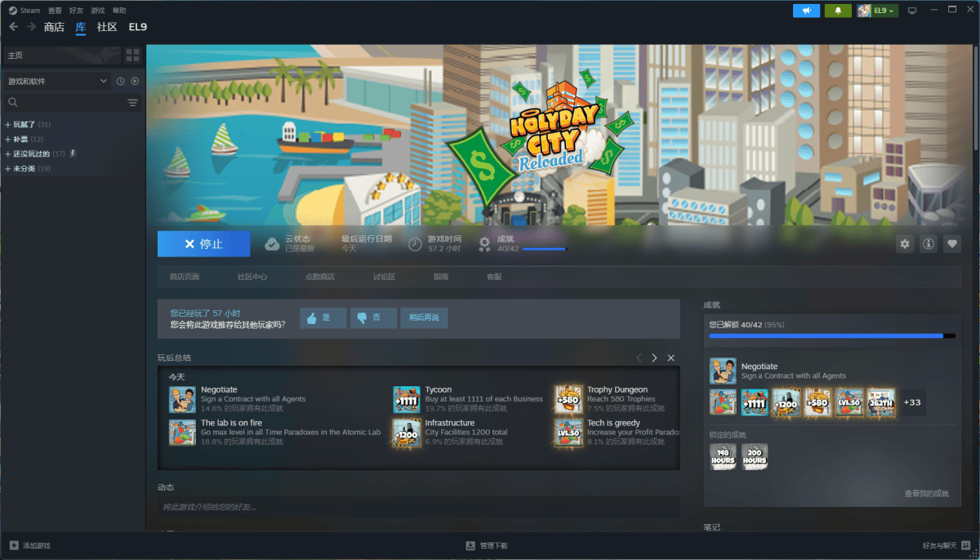Close the post-game summary panel

point(670,358)
